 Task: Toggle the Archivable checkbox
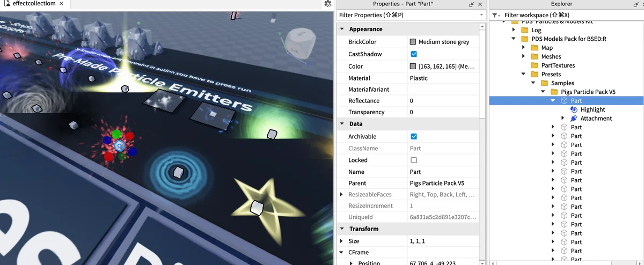click(414, 137)
